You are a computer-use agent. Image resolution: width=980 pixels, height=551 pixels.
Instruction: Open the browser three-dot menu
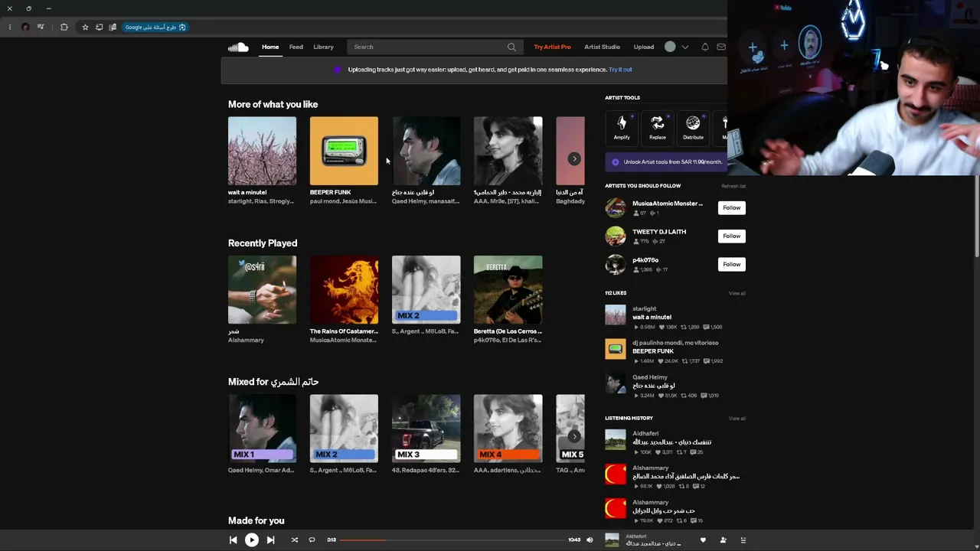[9, 28]
